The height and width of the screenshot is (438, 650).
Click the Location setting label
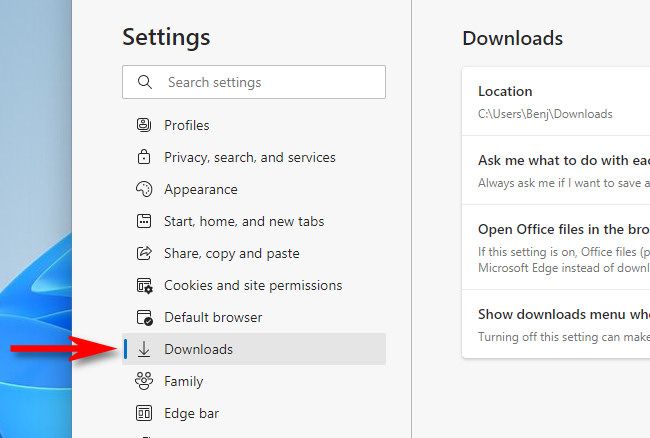[505, 91]
